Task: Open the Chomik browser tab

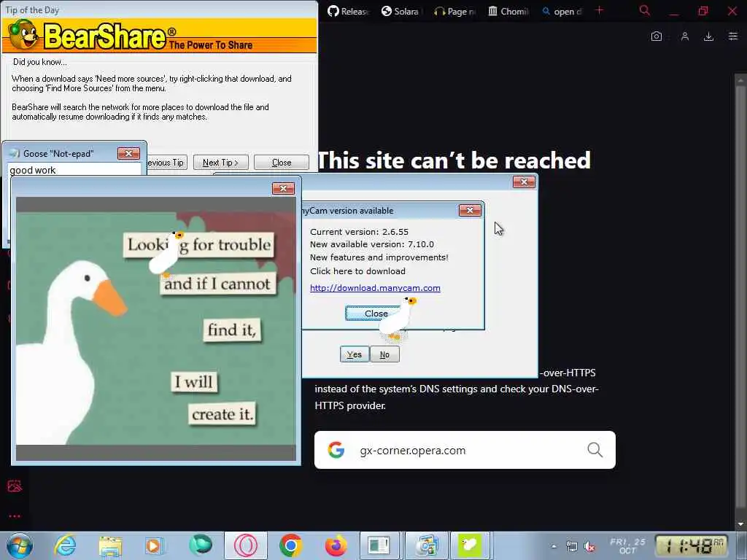Action: click(x=508, y=12)
